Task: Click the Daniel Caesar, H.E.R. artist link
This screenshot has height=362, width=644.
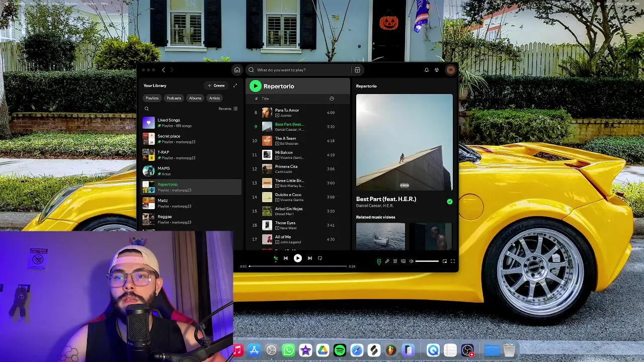Action: [x=375, y=206]
